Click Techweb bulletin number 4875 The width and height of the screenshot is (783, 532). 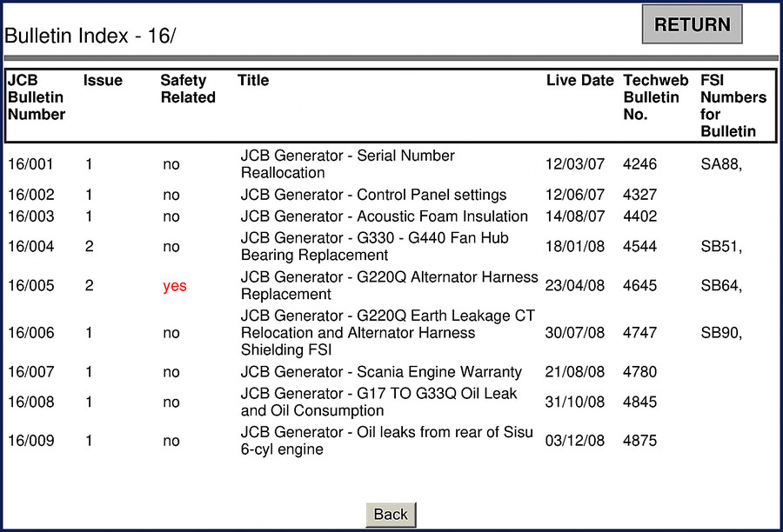coord(639,441)
